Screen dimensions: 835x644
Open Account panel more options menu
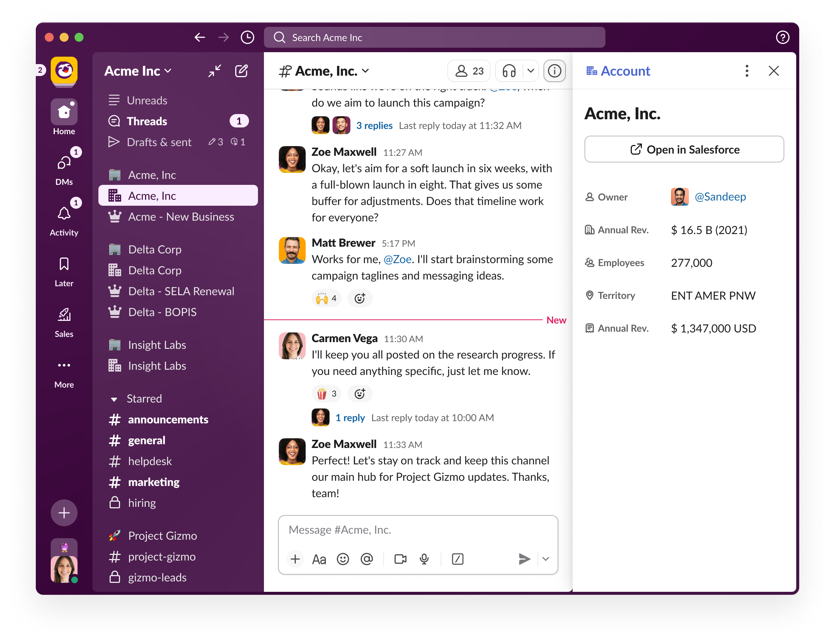(x=747, y=71)
